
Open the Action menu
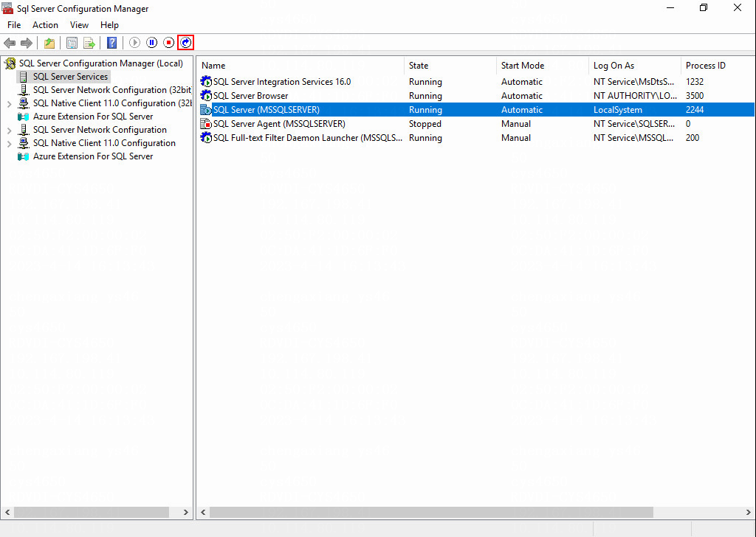pyautogui.click(x=45, y=25)
